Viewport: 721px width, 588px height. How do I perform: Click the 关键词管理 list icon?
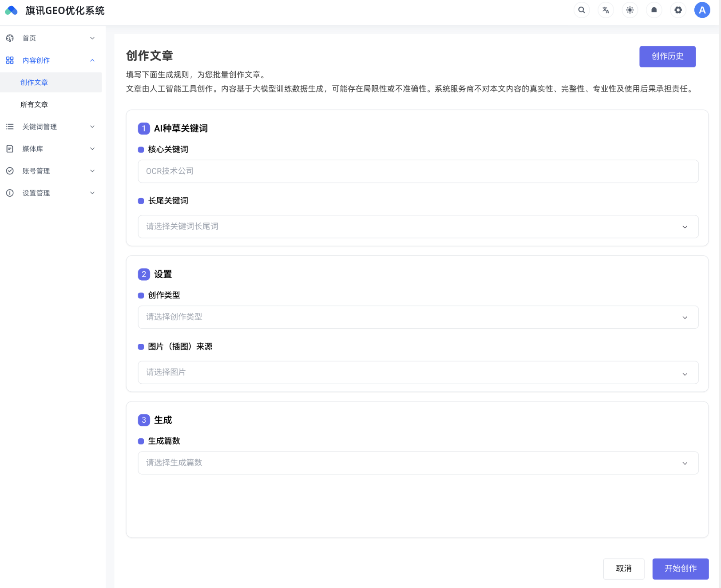tap(10, 127)
